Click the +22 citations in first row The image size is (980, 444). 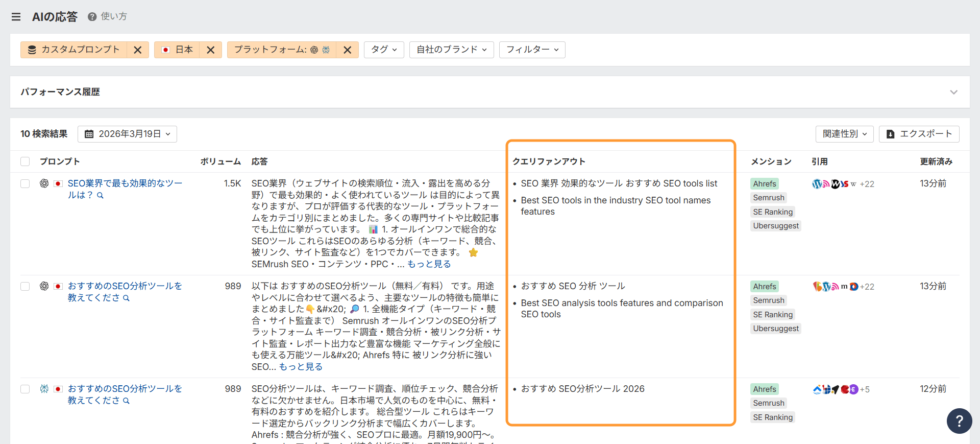pos(867,184)
